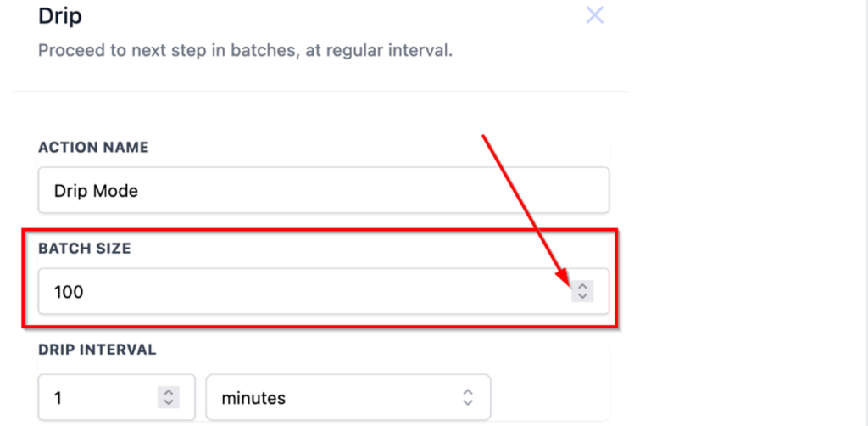Click the "minutes" text in the selector
Image resolution: width=868 pixels, height=426 pixels.
[253, 397]
